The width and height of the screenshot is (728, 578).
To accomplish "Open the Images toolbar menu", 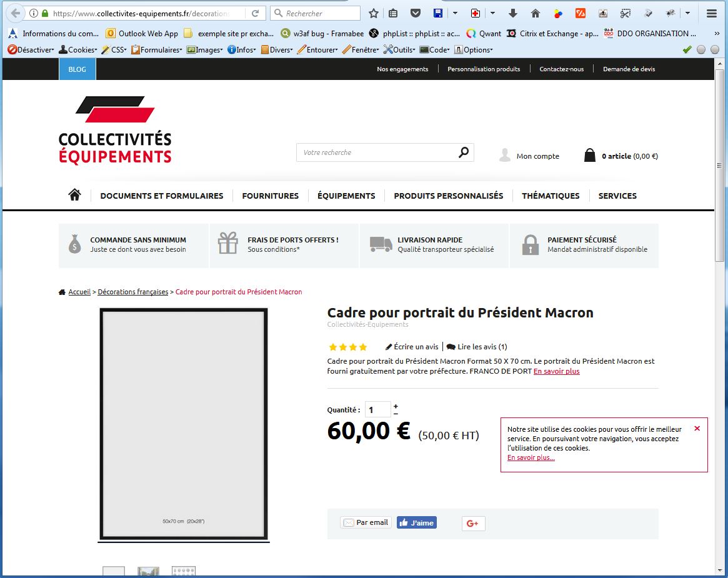I will coord(205,49).
